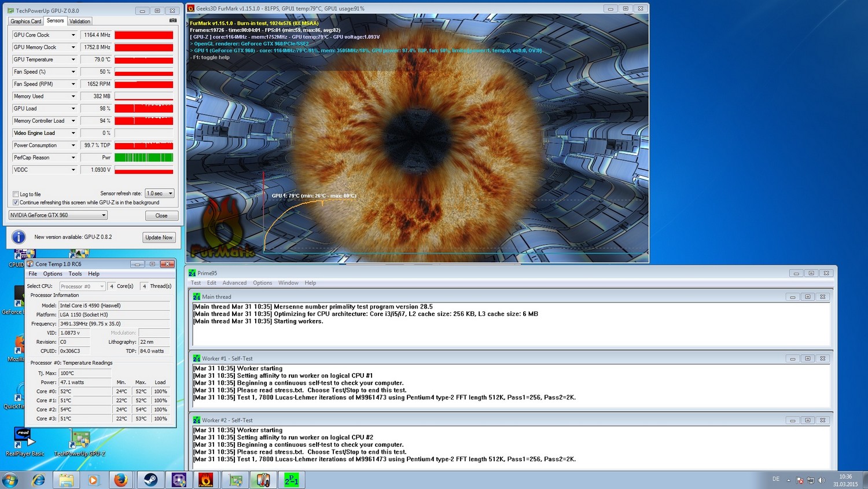Uncheck Continue refreshing in background

coord(16,203)
